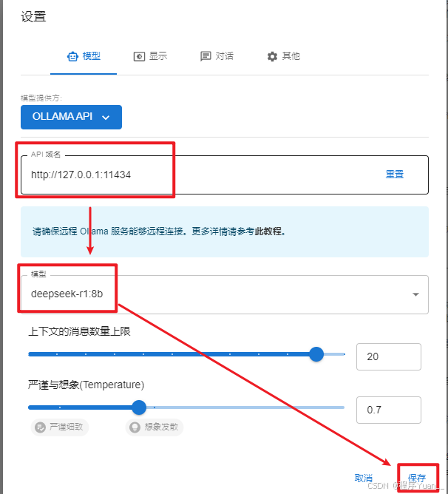Click 重置 to reset API domain
This screenshot has height=494, width=448.
point(395,175)
